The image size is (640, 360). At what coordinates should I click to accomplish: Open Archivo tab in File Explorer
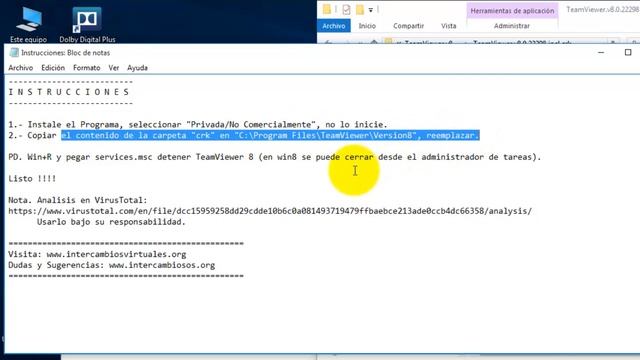pyautogui.click(x=333, y=26)
